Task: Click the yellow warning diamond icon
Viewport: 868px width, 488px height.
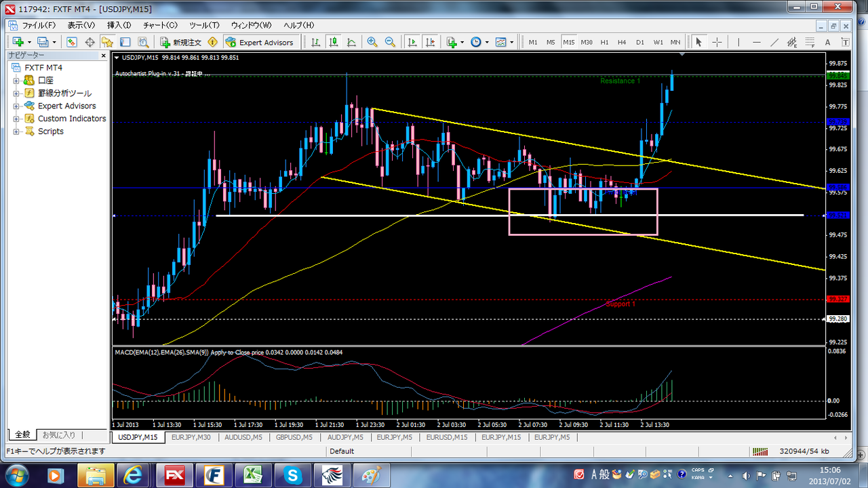Action: [213, 42]
